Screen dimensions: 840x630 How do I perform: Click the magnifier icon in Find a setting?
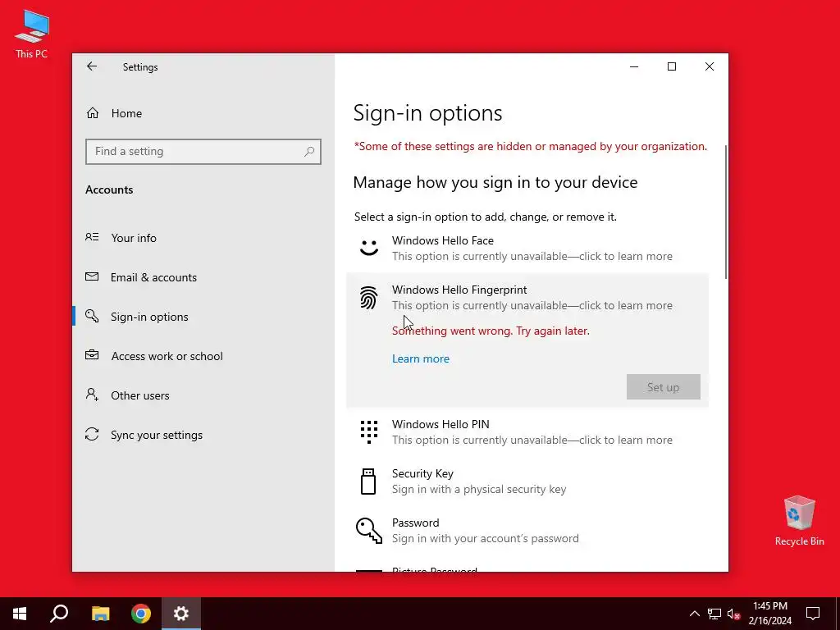click(309, 152)
